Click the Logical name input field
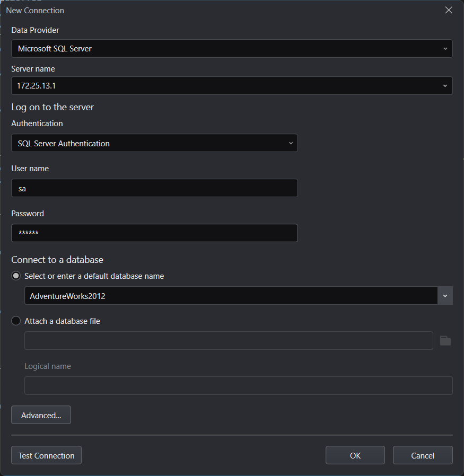 (238, 386)
